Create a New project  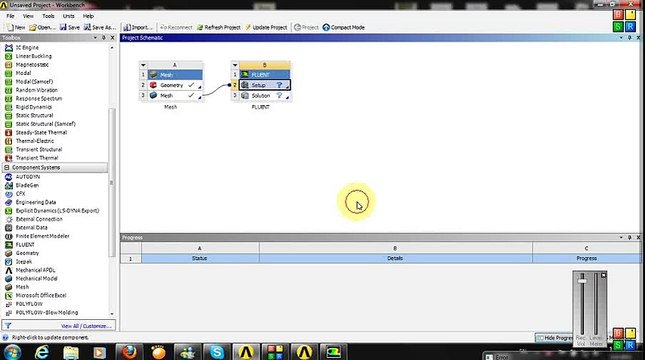click(x=16, y=28)
